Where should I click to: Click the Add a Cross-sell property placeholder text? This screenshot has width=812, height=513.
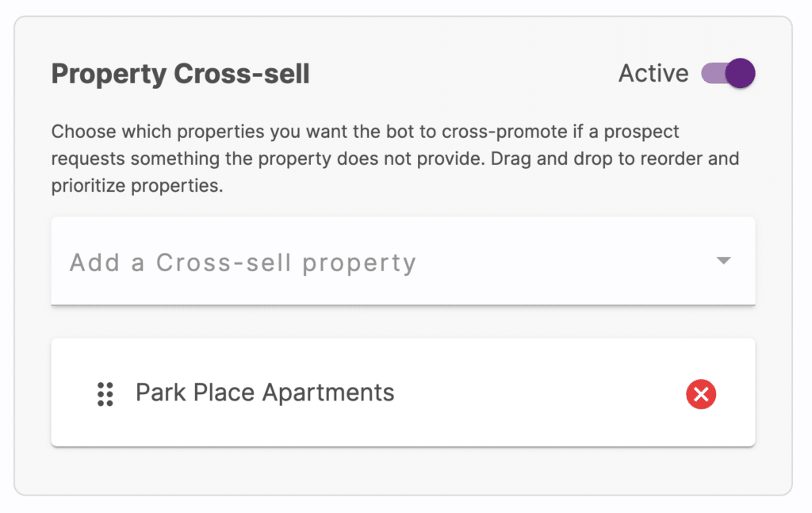(243, 262)
